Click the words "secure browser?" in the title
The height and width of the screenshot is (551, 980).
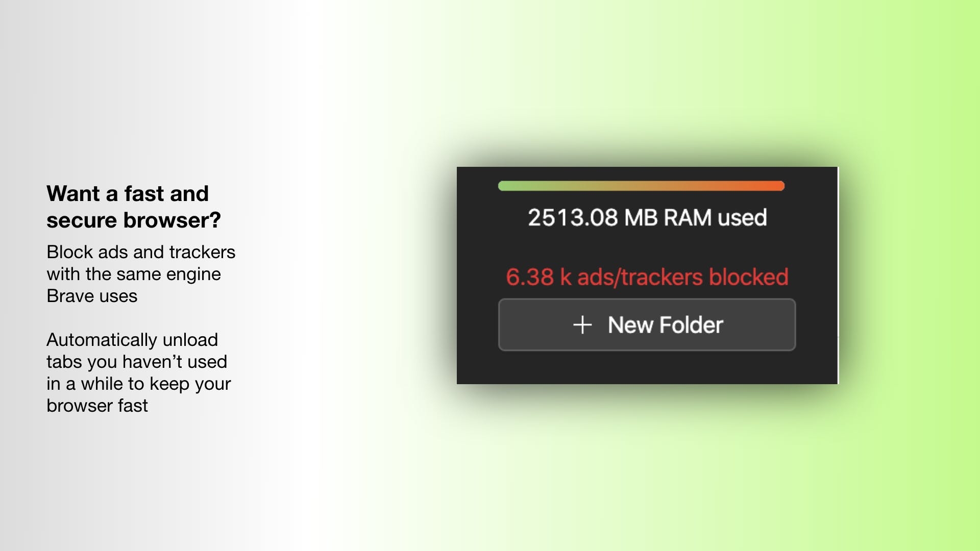coord(134,220)
